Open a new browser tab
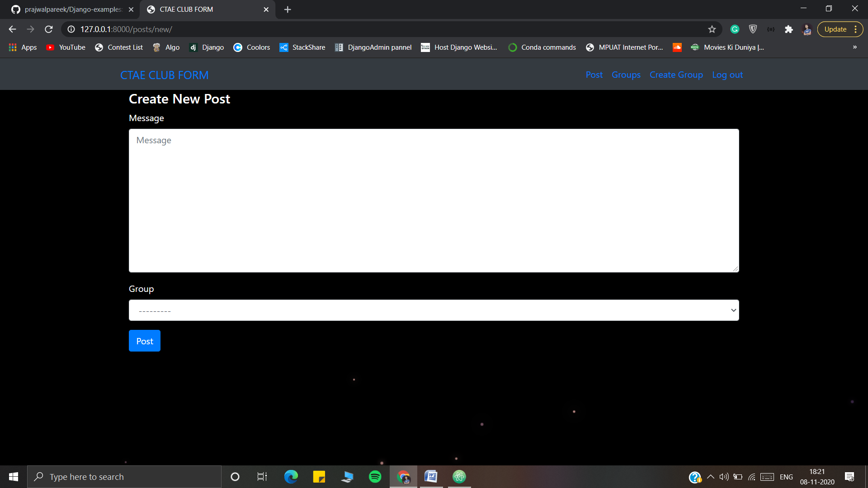This screenshot has width=868, height=488. (288, 9)
